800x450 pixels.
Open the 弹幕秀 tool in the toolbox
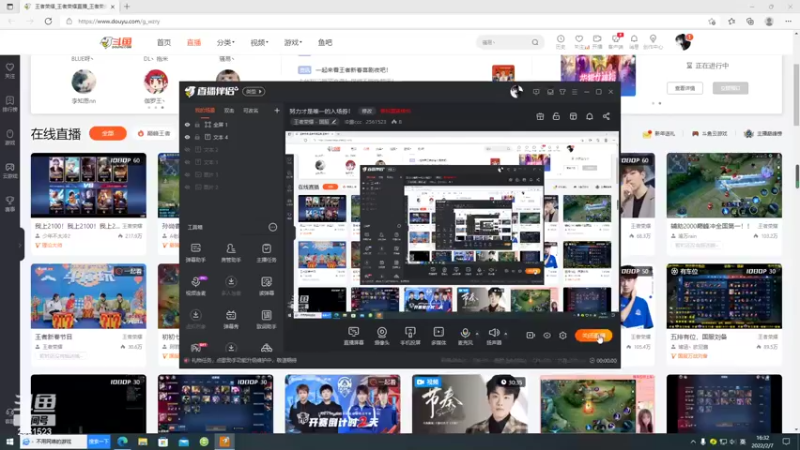point(231,319)
